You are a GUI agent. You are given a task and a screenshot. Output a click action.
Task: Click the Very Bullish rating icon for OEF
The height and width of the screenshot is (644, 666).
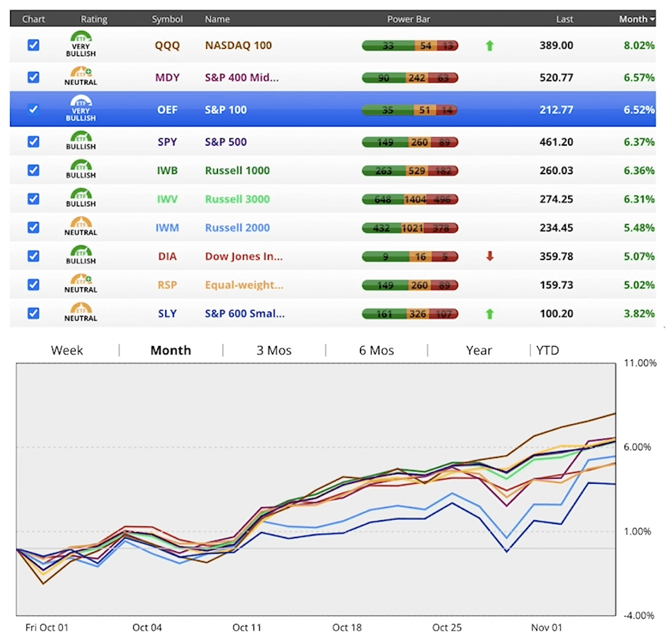(81, 109)
